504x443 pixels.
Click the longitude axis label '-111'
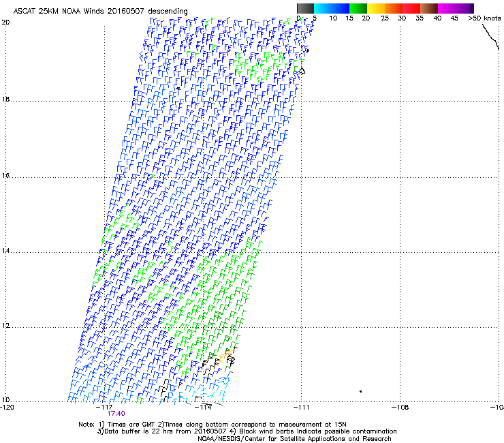point(301,408)
